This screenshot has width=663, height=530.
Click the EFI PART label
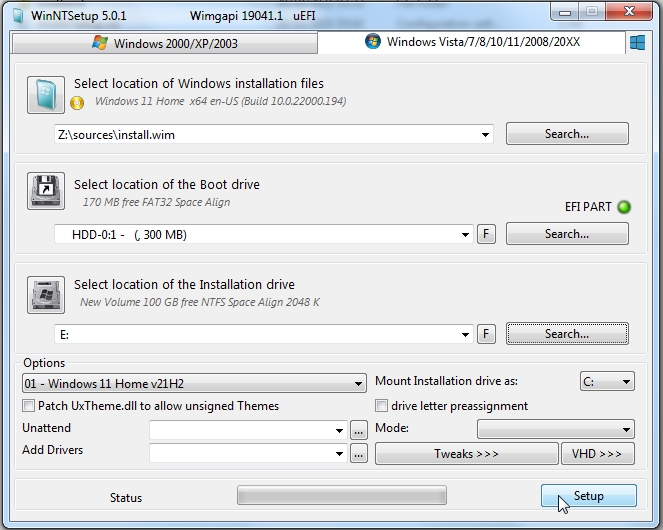[x=588, y=207]
